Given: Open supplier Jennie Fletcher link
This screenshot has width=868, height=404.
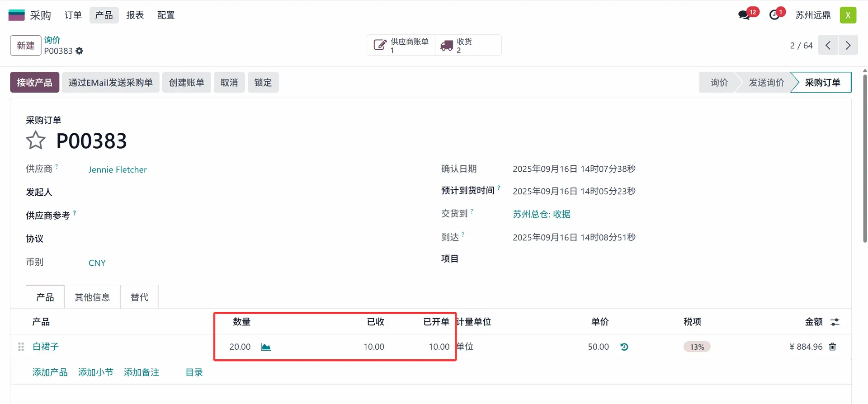Looking at the screenshot, I should click(x=118, y=170).
